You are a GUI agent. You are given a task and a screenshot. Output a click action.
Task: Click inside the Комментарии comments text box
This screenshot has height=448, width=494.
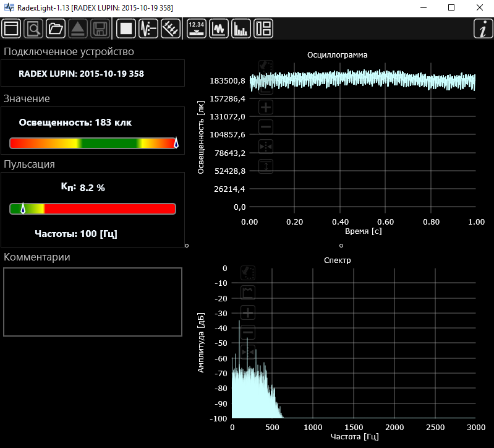click(x=93, y=302)
